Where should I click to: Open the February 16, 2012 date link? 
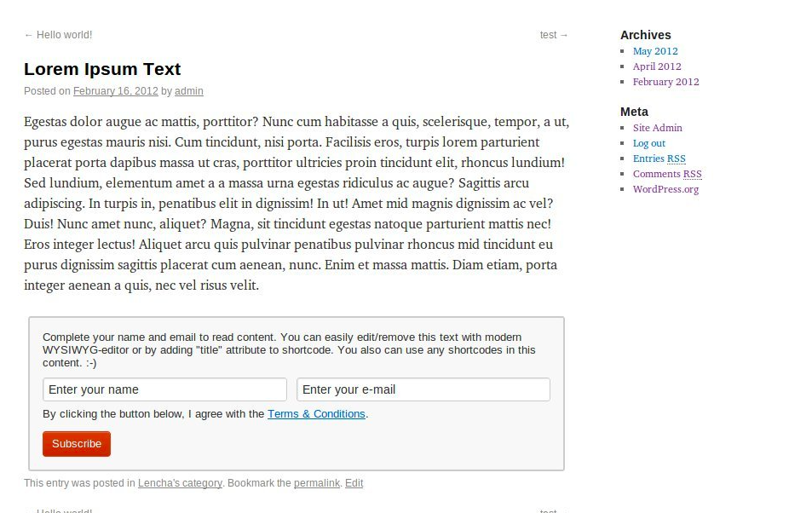pos(116,91)
